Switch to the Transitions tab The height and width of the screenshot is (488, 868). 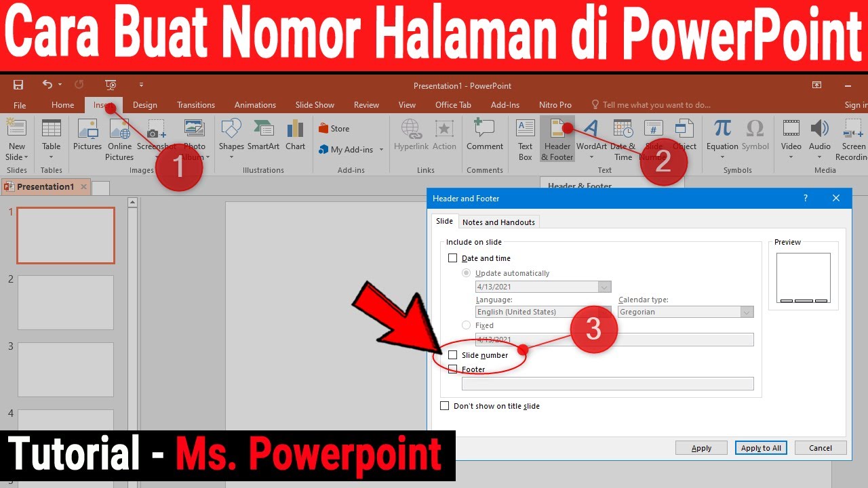(x=196, y=105)
